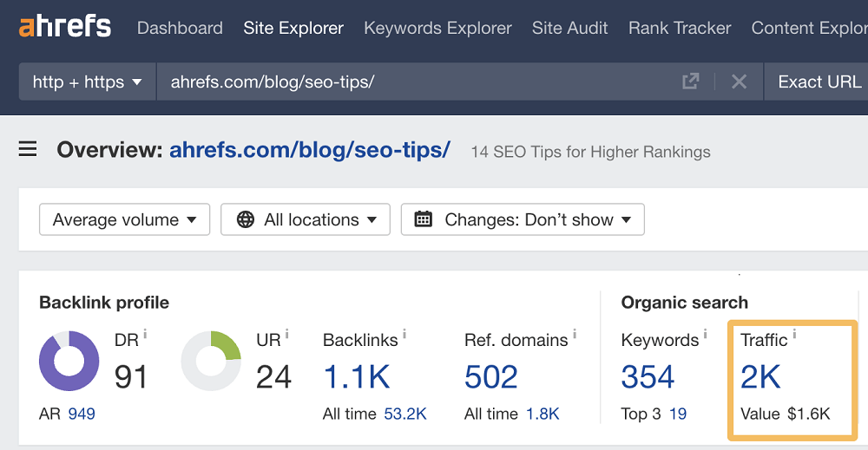
Task: Click the Traffic info icon
Action: (x=794, y=334)
